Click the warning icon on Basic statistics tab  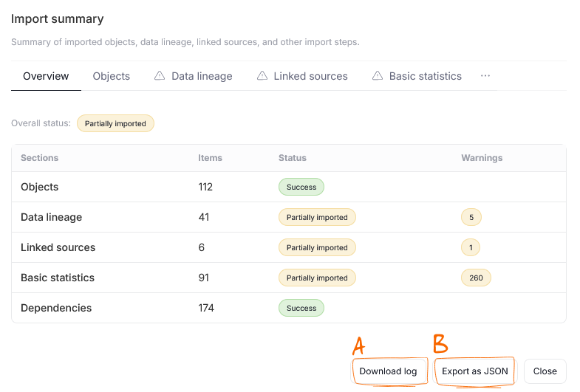(x=378, y=76)
